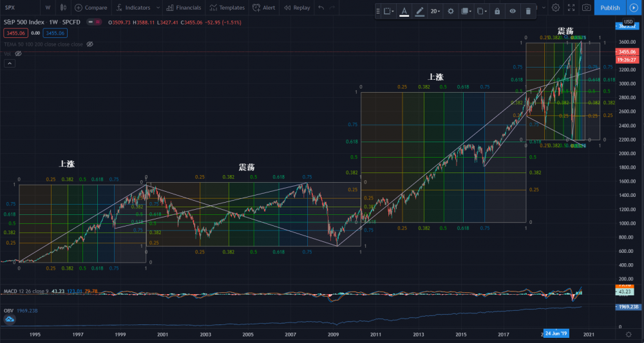The height and width of the screenshot is (343, 644).
Task: Start bar Replay mode
Action: [x=298, y=8]
